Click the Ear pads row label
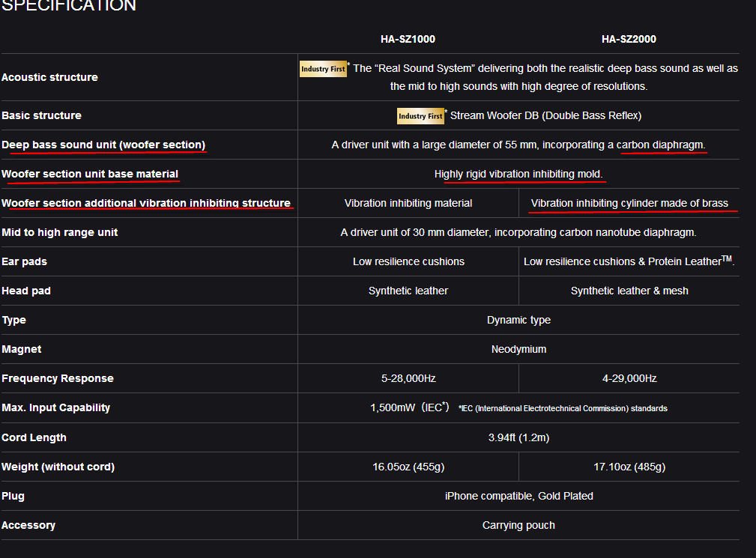The height and width of the screenshot is (558, 756). coord(24,261)
